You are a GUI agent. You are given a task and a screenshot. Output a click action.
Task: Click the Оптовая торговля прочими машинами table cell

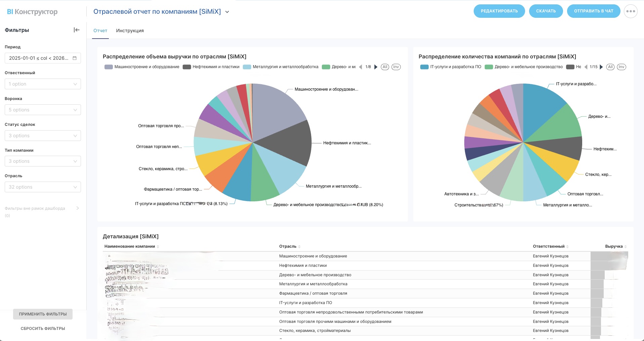click(x=335, y=322)
